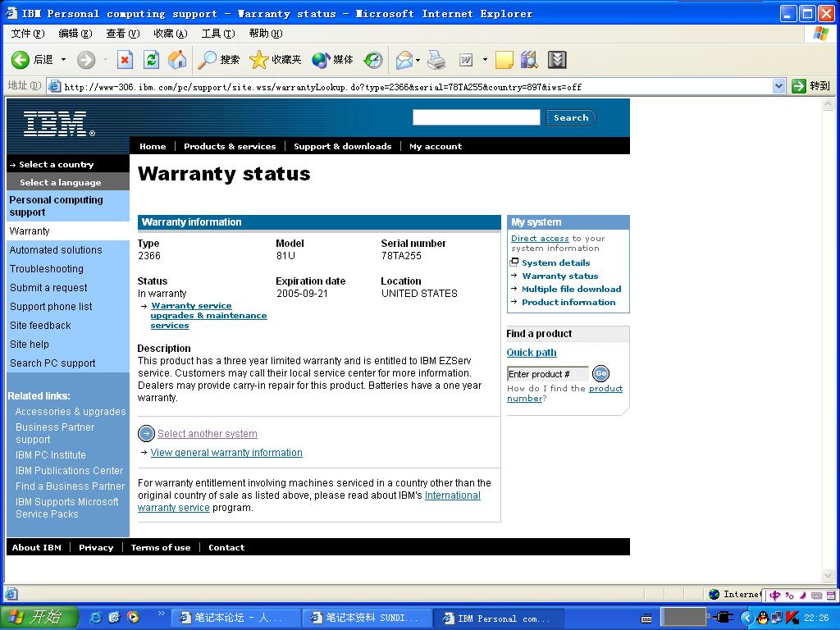Open Accessories & upgrades related link
The width and height of the screenshot is (840, 630).
71,412
